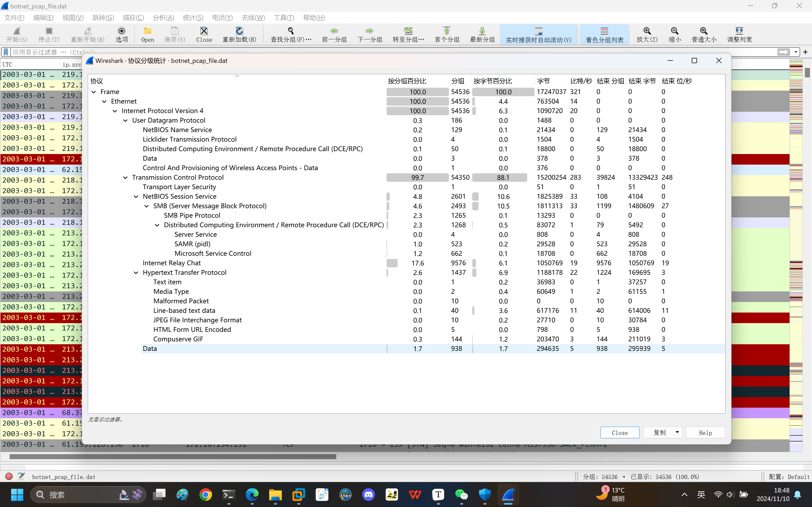This screenshot has height=507, width=812.
Task: Collapse SMB (Server Message Block Protocol) node
Action: coord(146,206)
